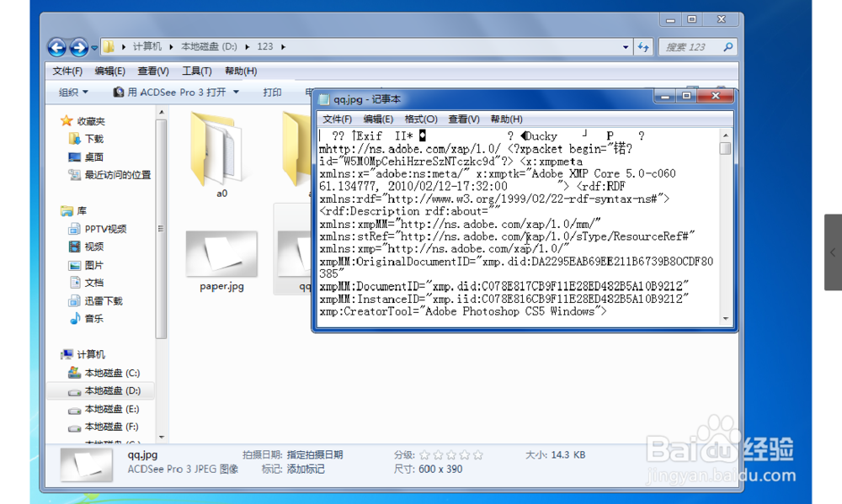Screen dimensions: 842x504
Task: Click 添加标记 in details pane
Action: click(x=306, y=470)
